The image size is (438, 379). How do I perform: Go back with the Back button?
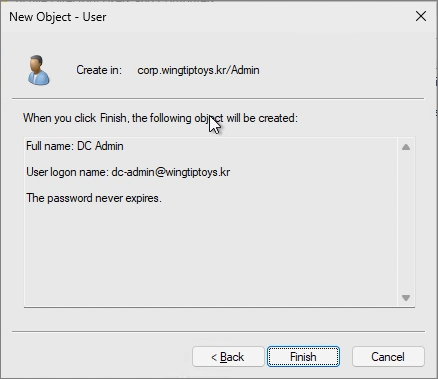(228, 357)
